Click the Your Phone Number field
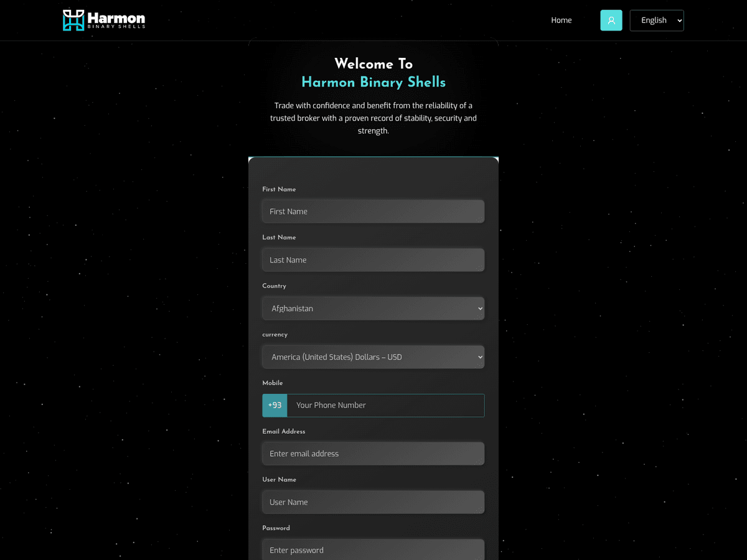The height and width of the screenshot is (560, 747). (x=385, y=405)
